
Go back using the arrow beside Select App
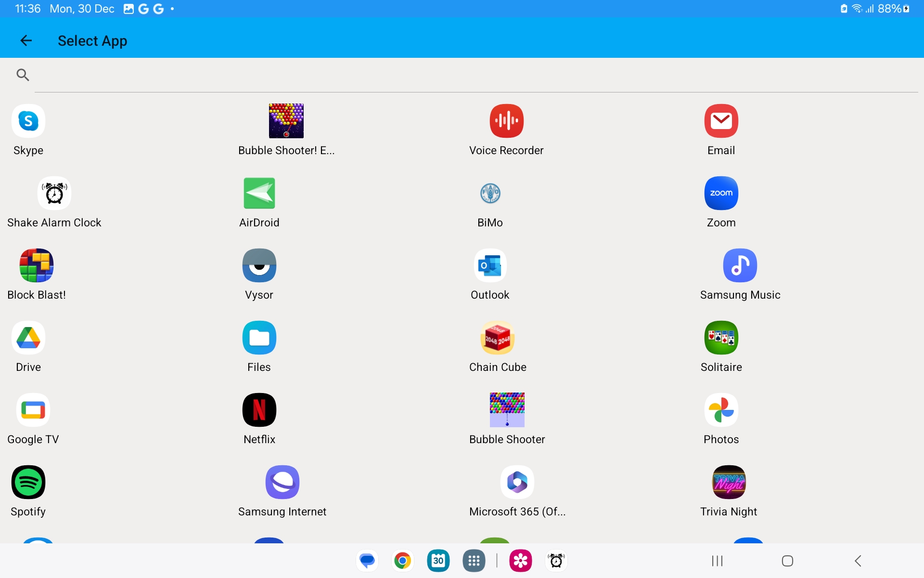(x=26, y=41)
